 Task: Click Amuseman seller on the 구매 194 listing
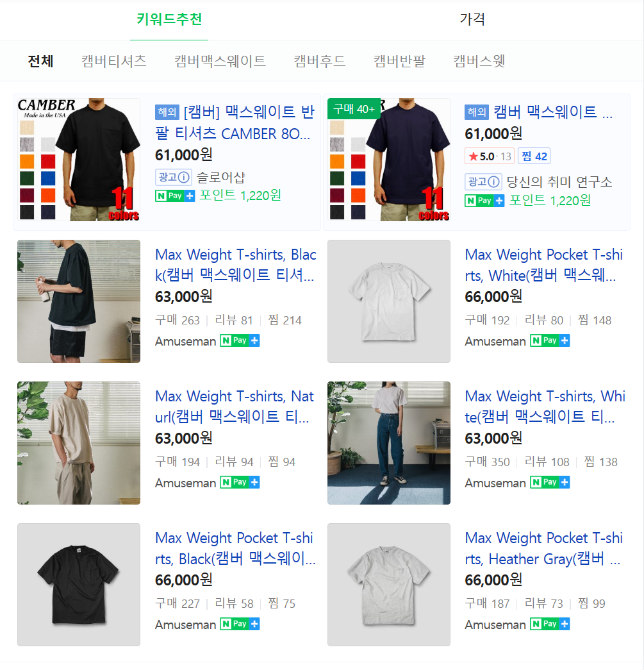tap(185, 483)
